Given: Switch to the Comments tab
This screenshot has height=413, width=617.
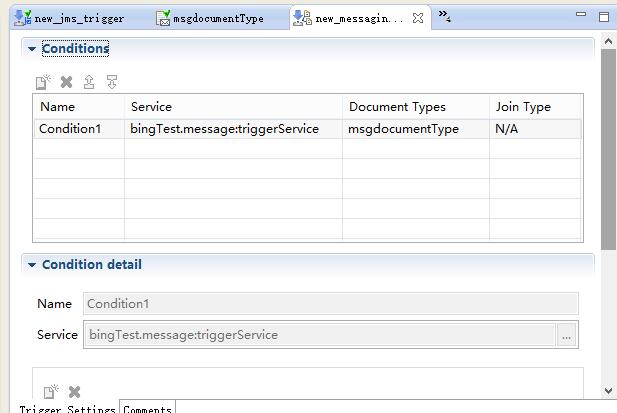Looking at the screenshot, I should point(148,408).
